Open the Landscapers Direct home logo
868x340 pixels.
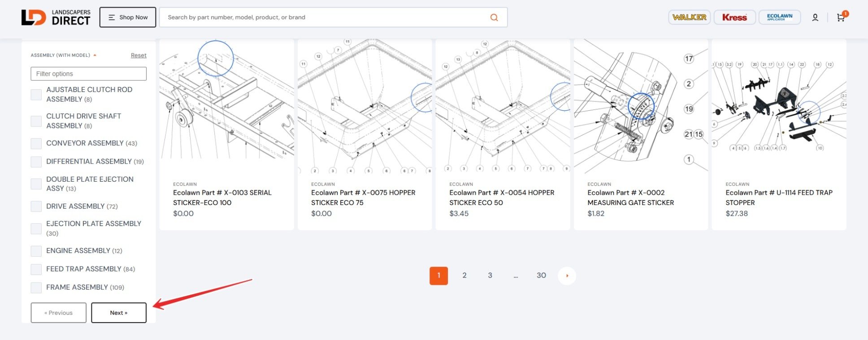56,17
